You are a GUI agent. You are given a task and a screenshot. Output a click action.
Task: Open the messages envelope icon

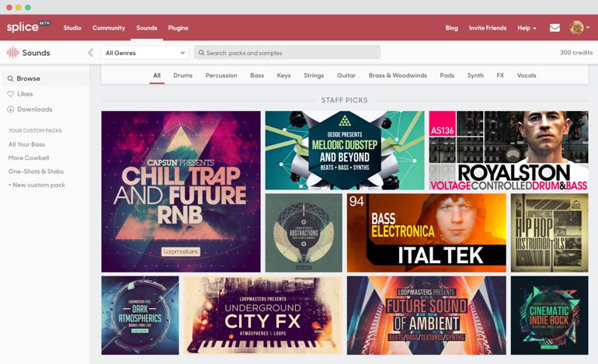tap(555, 28)
